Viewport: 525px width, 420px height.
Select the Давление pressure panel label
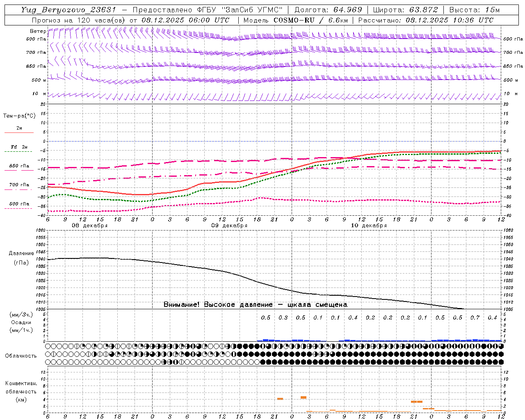coord(21,253)
